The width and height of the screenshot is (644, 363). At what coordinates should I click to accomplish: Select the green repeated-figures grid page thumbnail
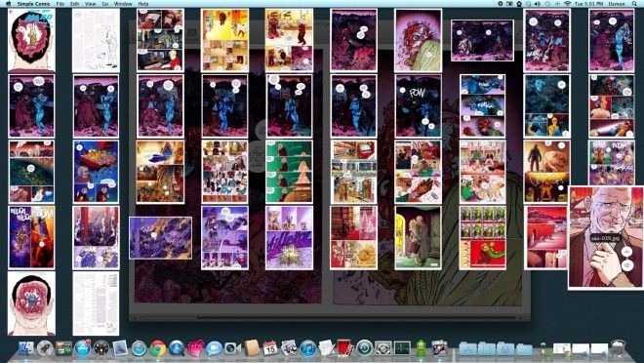483,237
